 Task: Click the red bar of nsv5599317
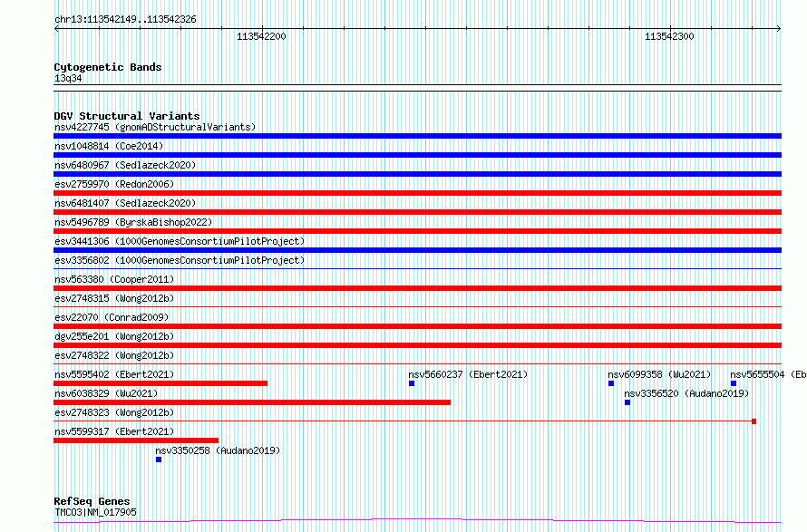click(x=136, y=440)
